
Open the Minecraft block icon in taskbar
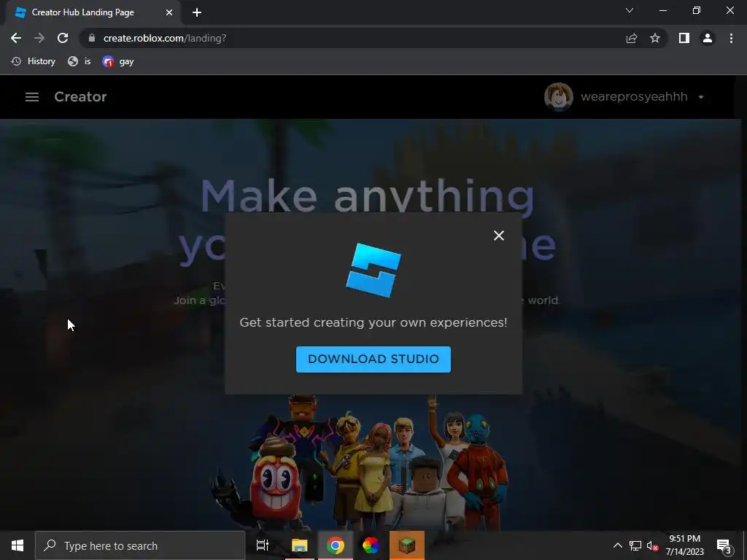(407, 545)
